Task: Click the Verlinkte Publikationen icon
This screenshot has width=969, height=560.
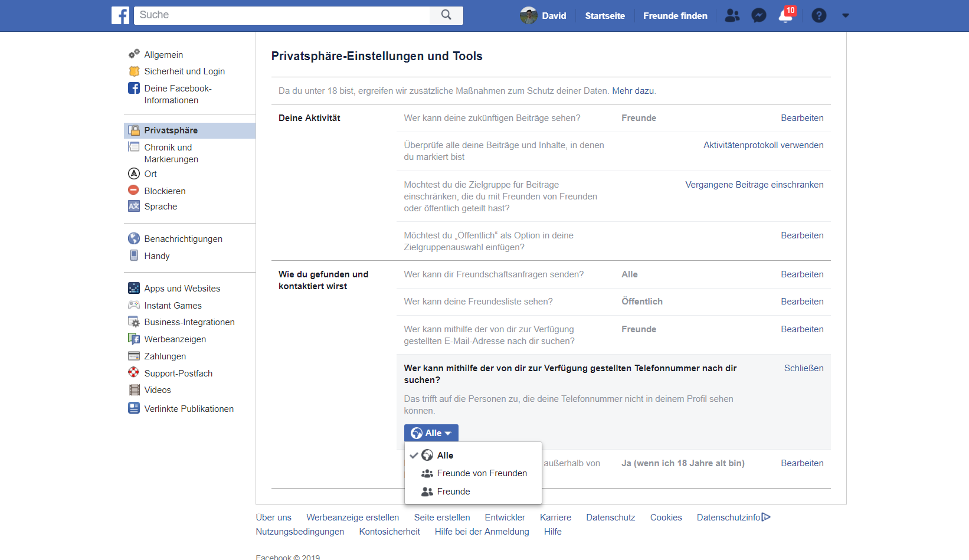Action: coord(134,408)
